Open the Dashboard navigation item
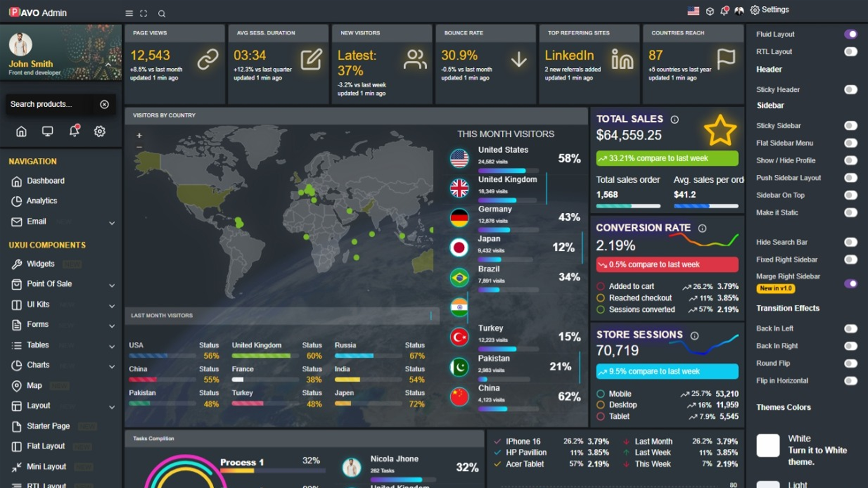The height and width of the screenshot is (488, 868). pos(45,181)
